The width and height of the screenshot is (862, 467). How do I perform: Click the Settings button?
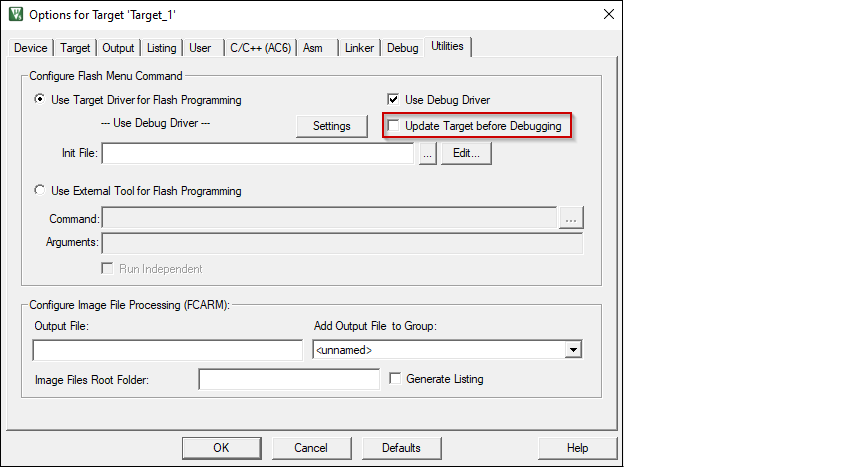tap(332, 126)
